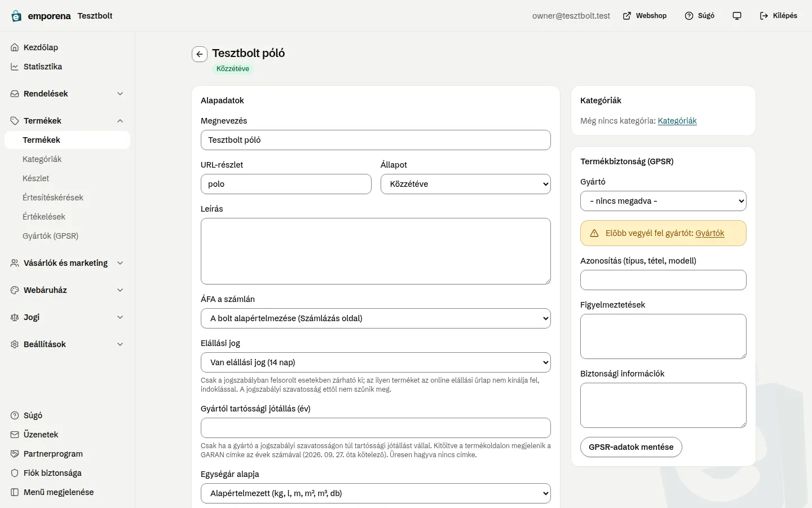Follow Gyártók link in yellow warning

click(x=710, y=233)
